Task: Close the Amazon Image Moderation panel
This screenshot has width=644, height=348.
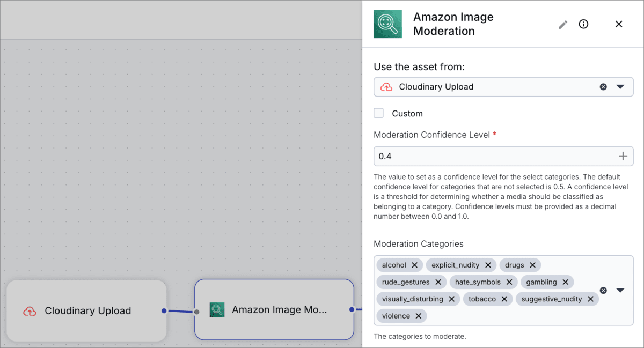Action: coord(619,24)
